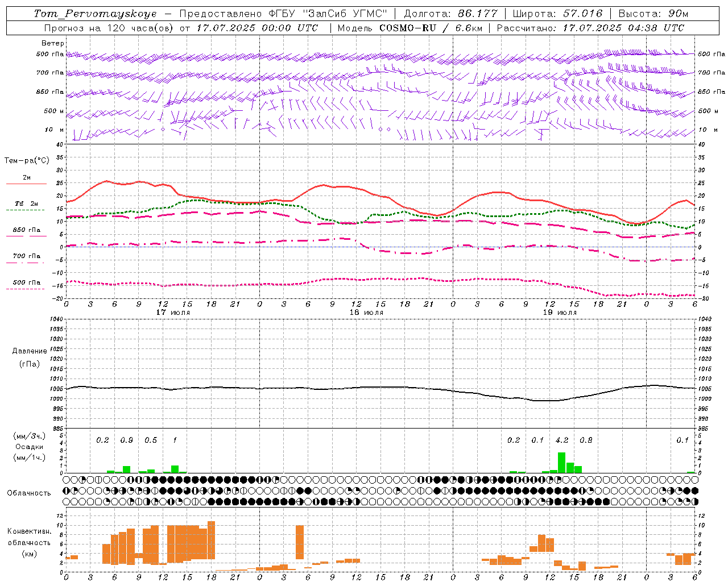Click the '(мм/3ч.)' precipitation unit label
Screen dimensions: 728x582
point(30,436)
